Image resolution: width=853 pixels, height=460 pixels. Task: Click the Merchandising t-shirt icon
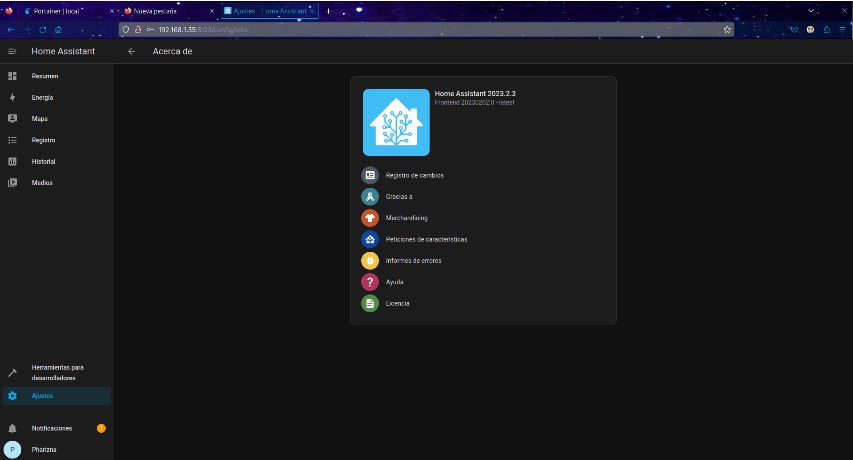(x=370, y=217)
